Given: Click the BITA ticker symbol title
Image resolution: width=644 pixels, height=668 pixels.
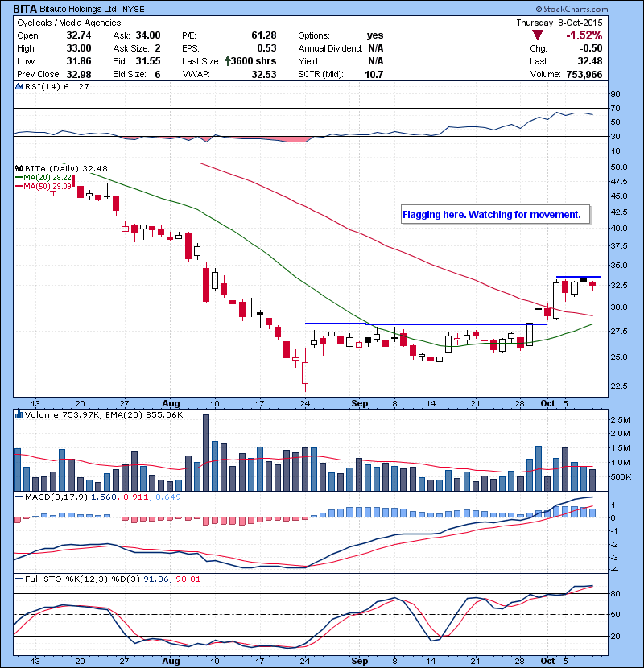Looking at the screenshot, I should coord(25,9).
